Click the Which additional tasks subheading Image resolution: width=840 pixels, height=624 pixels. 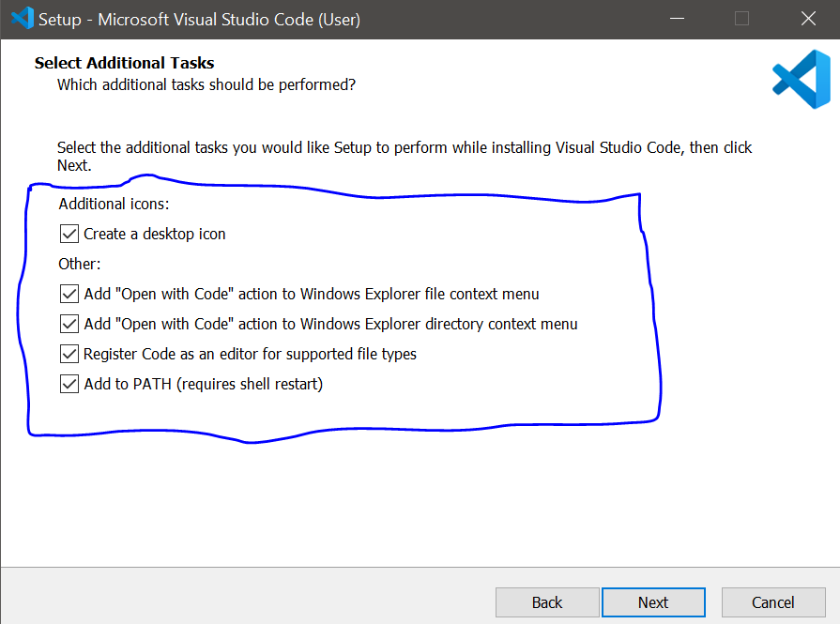click(206, 84)
